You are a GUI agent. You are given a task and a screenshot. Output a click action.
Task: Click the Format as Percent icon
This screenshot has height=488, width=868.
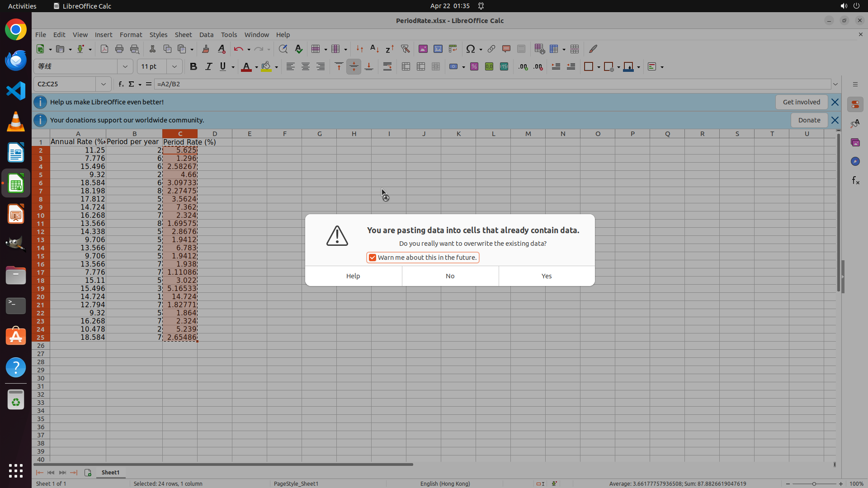coord(474,66)
